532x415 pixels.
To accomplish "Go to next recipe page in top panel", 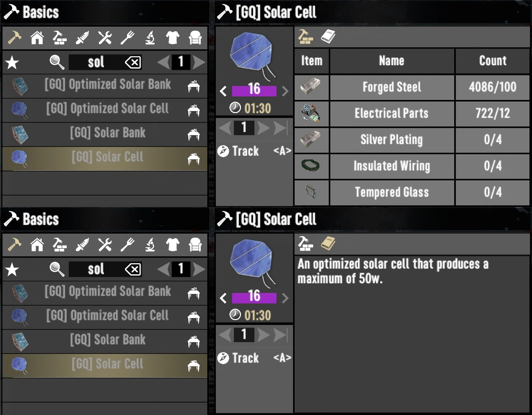I will coord(199,62).
